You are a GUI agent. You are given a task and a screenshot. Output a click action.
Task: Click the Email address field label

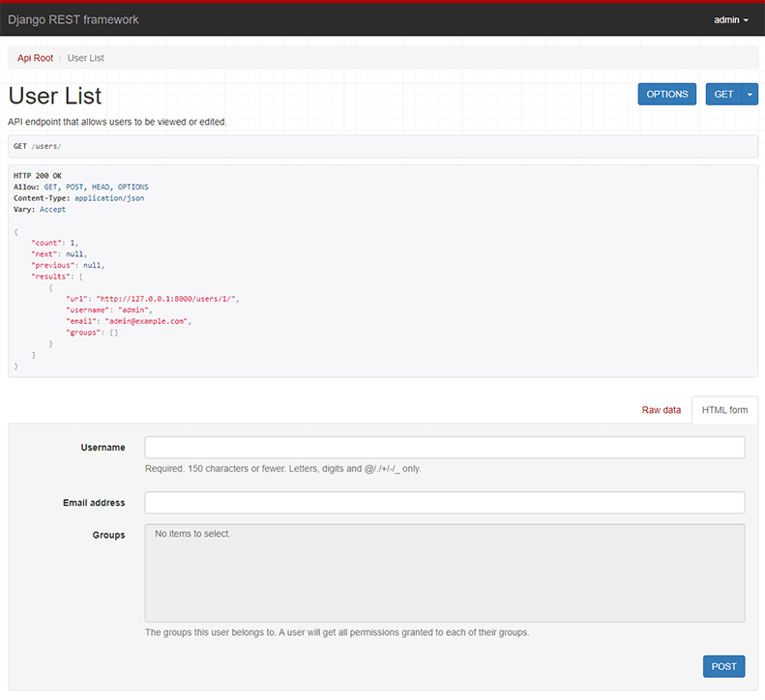pyautogui.click(x=94, y=503)
